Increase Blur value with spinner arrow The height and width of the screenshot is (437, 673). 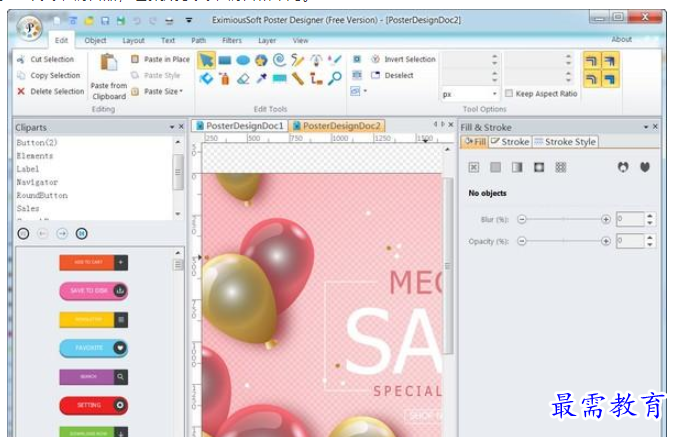pyautogui.click(x=650, y=215)
